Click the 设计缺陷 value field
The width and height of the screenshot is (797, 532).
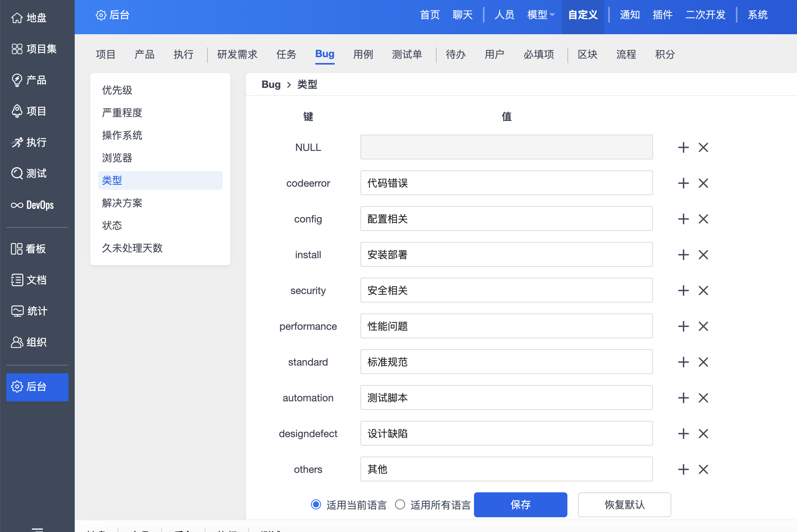click(507, 433)
